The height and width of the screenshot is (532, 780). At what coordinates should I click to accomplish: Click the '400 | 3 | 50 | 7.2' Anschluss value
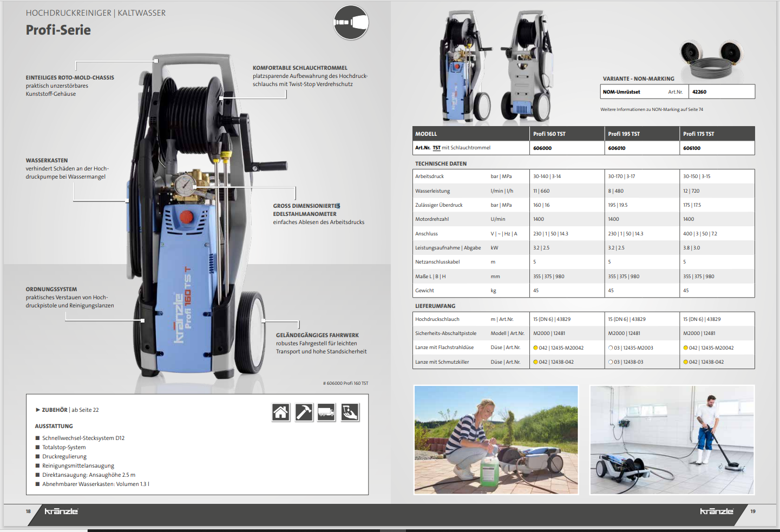[700, 234]
